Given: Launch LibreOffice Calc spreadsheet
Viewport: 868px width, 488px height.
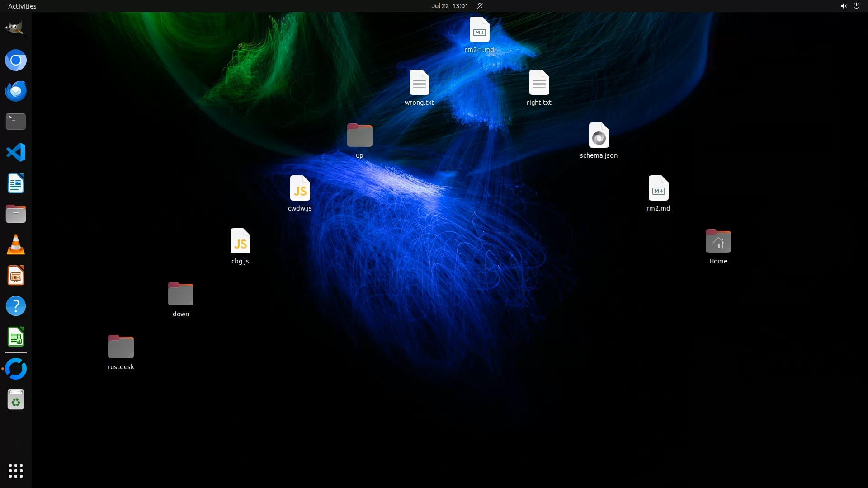Looking at the screenshot, I should [15, 337].
